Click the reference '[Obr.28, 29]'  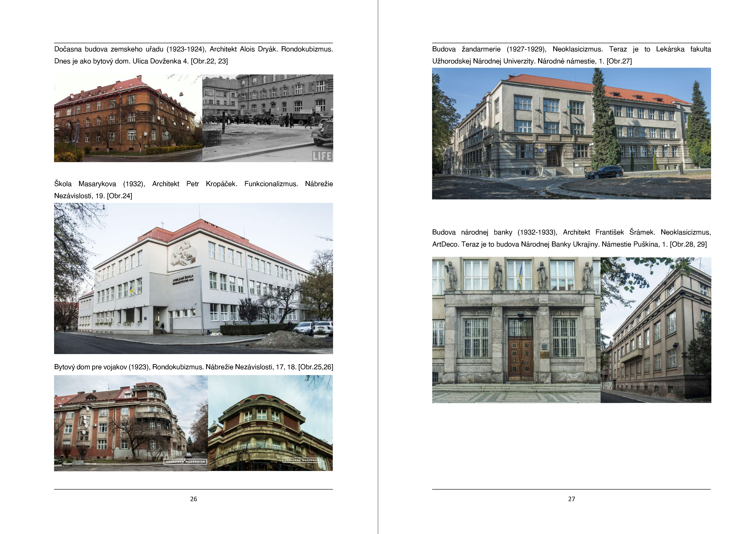688,244
